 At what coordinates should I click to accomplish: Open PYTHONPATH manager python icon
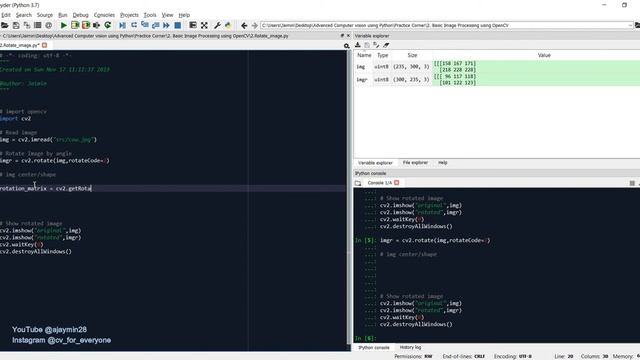[228, 25]
